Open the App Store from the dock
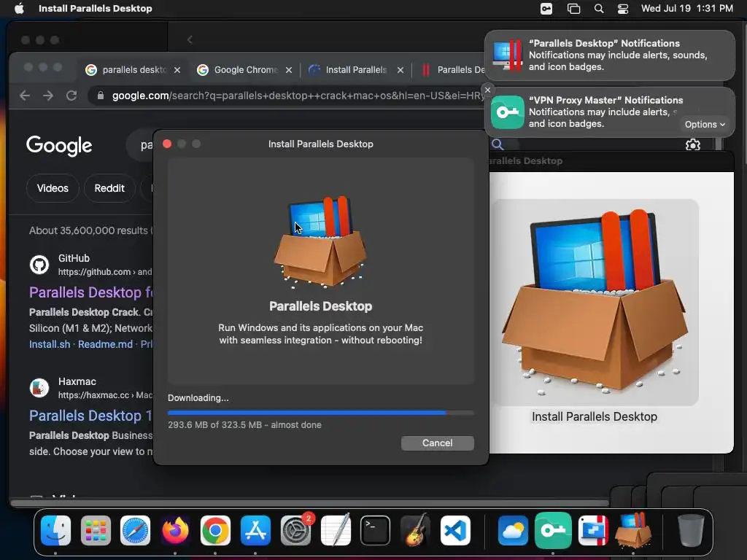The width and height of the screenshot is (747, 560). (x=255, y=531)
